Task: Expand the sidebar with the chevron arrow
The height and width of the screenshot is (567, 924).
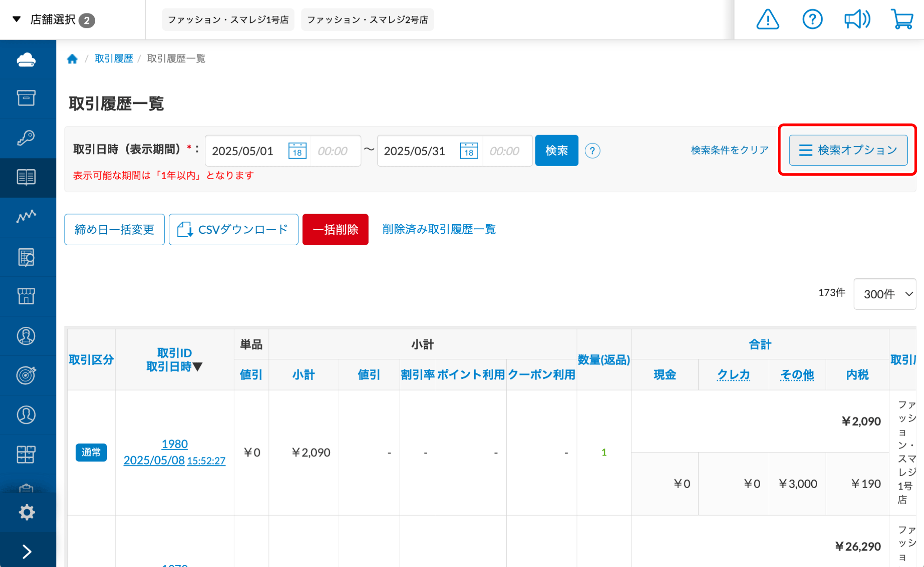Action: coord(27,551)
